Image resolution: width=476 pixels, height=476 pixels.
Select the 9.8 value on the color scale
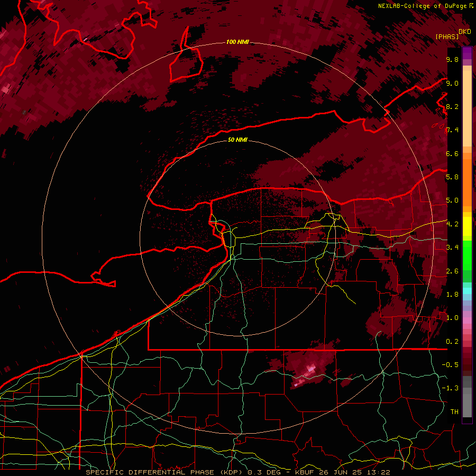[x=452, y=59]
